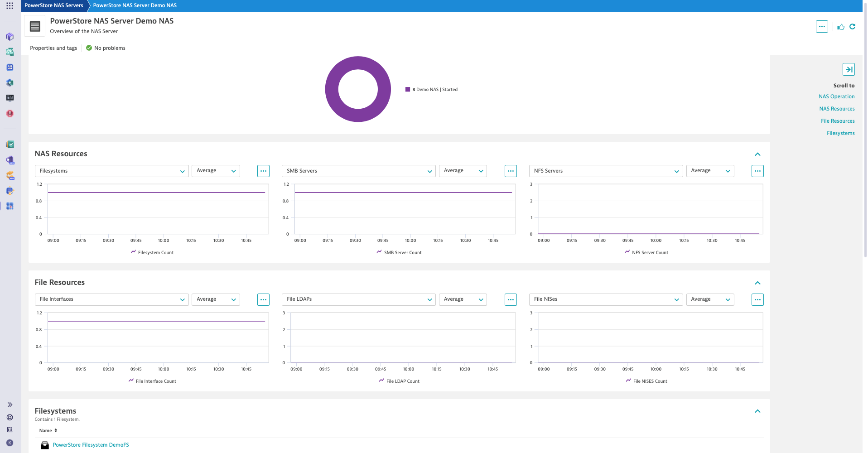
Task: Jump to NAS Operation section link
Action: coord(836,96)
